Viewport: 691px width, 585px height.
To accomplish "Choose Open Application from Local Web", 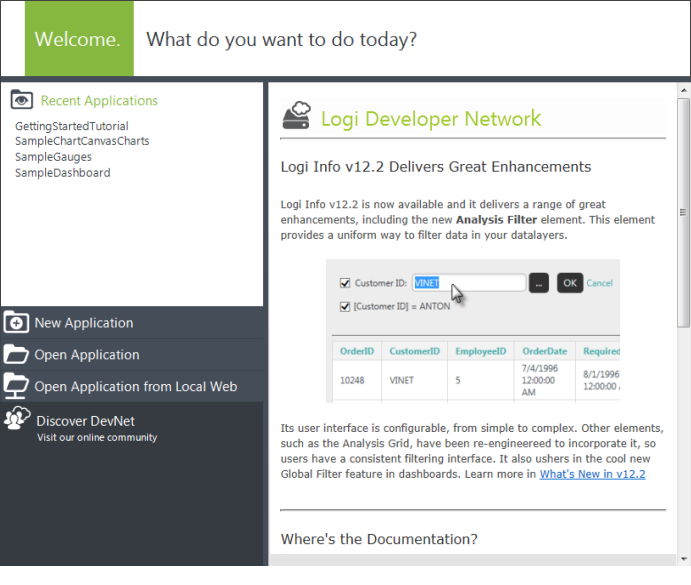I will [x=132, y=386].
